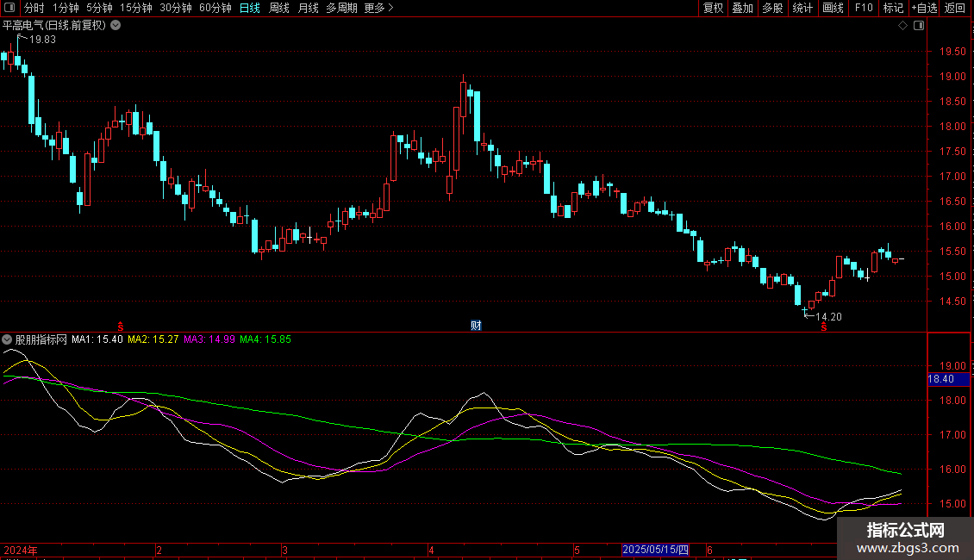The width and height of the screenshot is (974, 560).
Task: Click the 财 financial marker on chart
Action: click(476, 326)
